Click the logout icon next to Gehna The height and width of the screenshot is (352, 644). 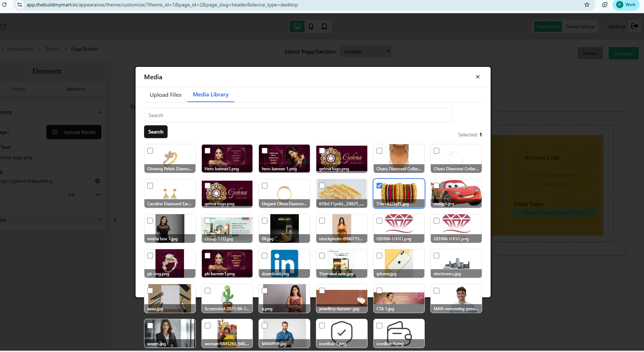click(635, 26)
